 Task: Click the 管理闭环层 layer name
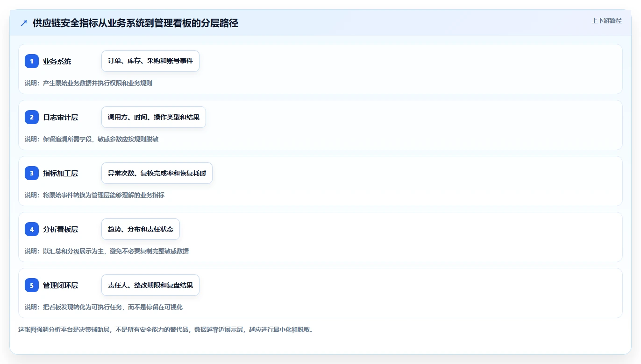60,286
